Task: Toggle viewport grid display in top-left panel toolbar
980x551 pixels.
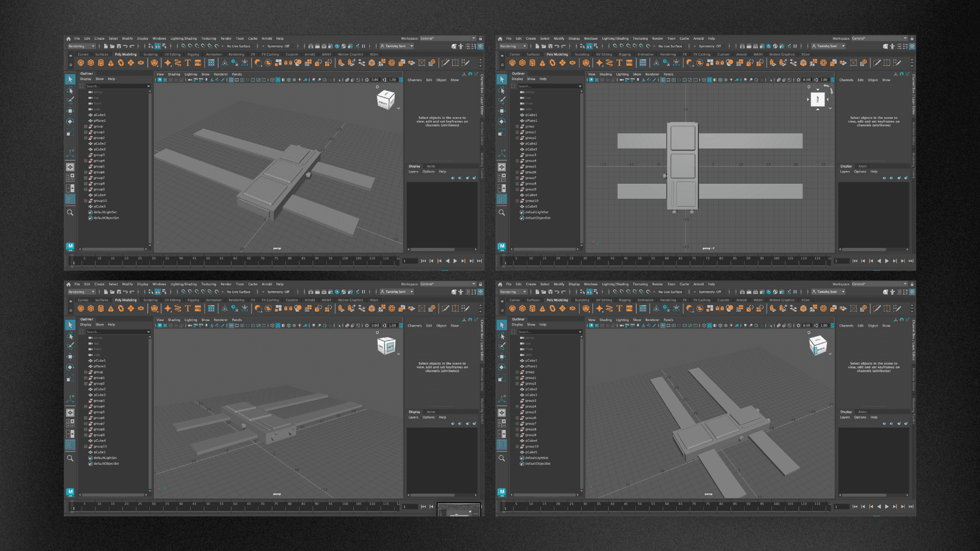Action: coord(231,80)
